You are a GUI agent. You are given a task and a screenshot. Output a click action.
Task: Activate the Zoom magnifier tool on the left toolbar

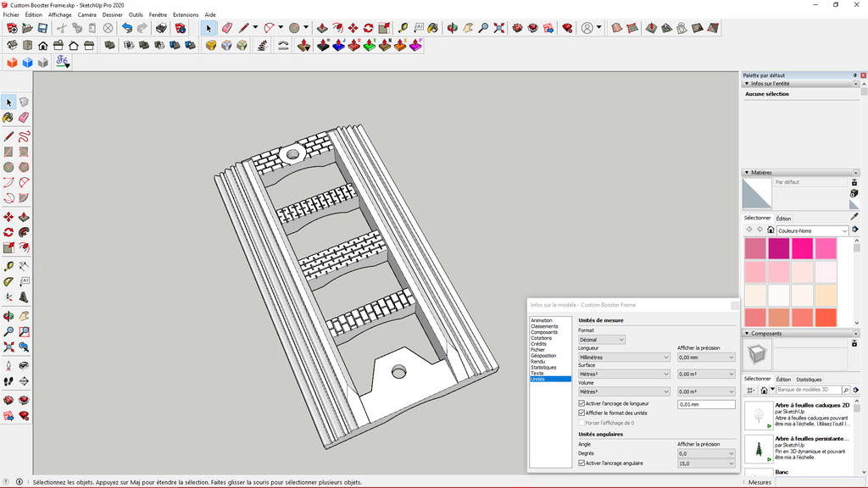click(9, 331)
